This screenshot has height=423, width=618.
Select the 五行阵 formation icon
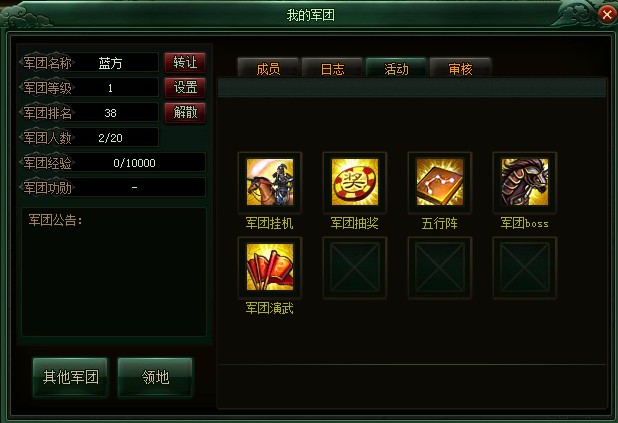pos(440,182)
